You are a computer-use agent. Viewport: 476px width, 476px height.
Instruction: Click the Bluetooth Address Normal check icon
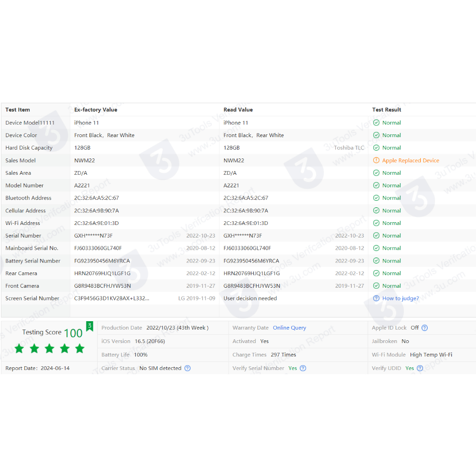pyautogui.click(x=376, y=198)
